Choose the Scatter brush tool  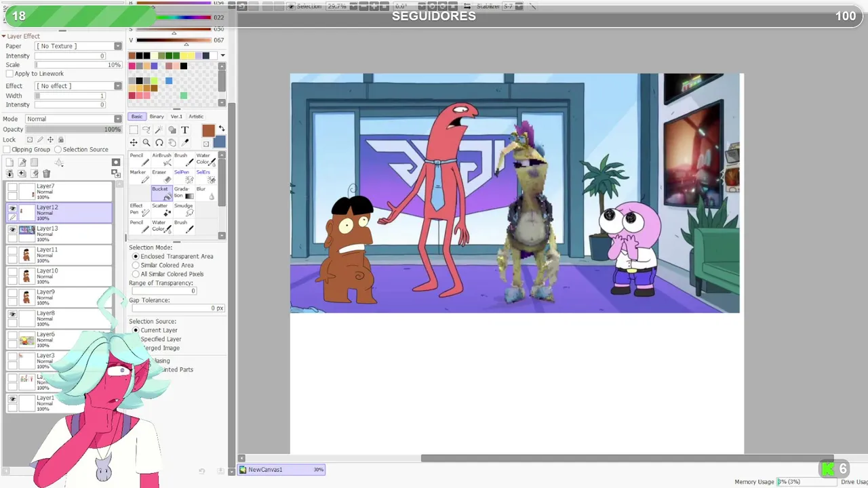coord(161,210)
